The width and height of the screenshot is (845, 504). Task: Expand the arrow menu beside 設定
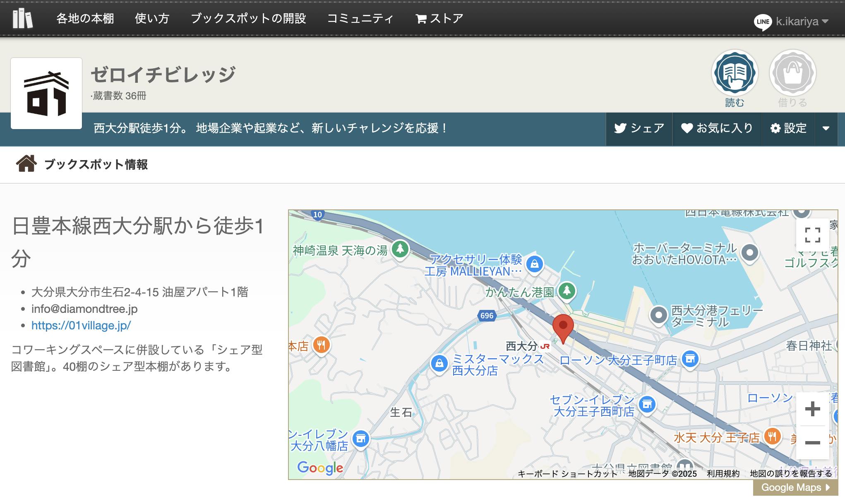[x=826, y=128]
